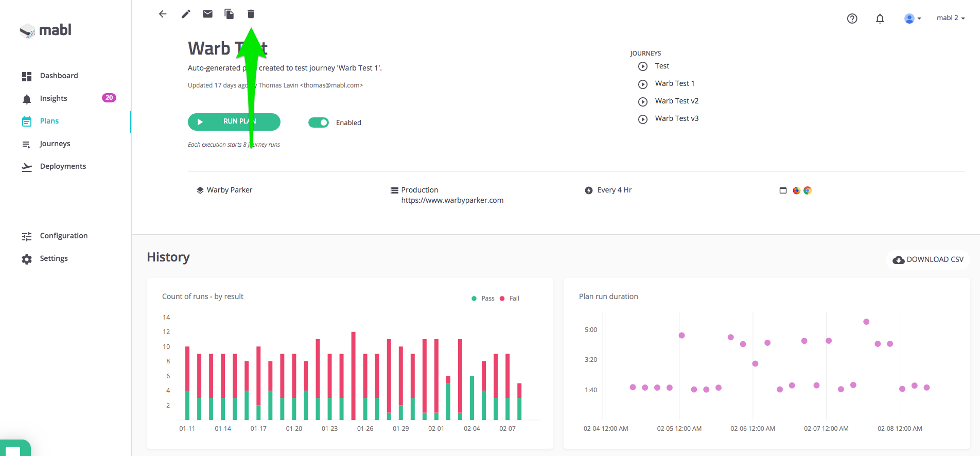Viewport: 980px width, 456px height.
Task: Open Journeys in the sidebar
Action: (x=55, y=144)
